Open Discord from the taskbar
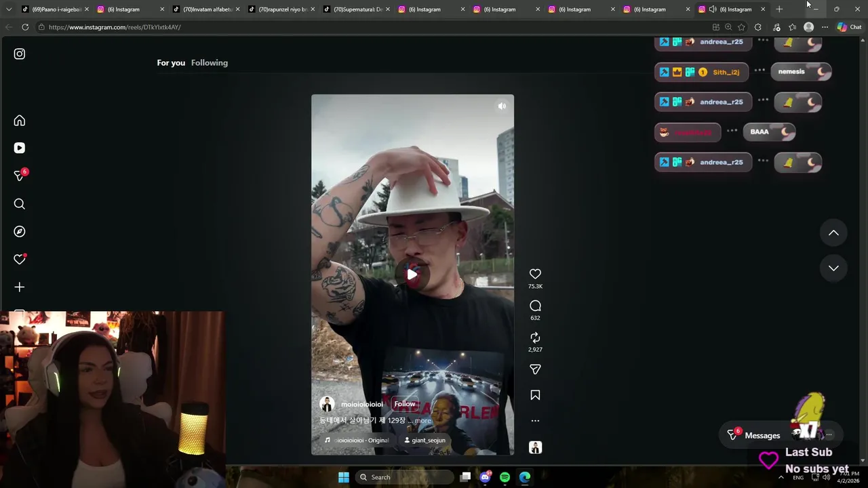 click(485, 477)
